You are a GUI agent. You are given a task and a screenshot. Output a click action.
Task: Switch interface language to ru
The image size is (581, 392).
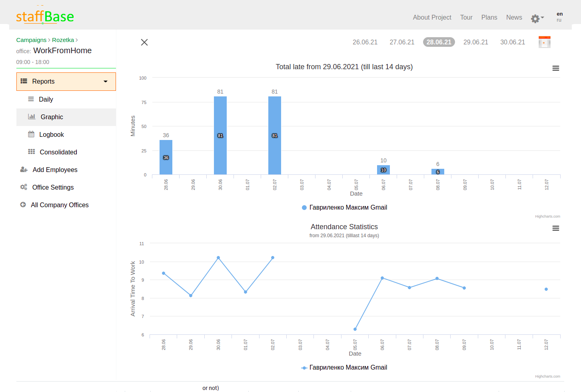(559, 20)
